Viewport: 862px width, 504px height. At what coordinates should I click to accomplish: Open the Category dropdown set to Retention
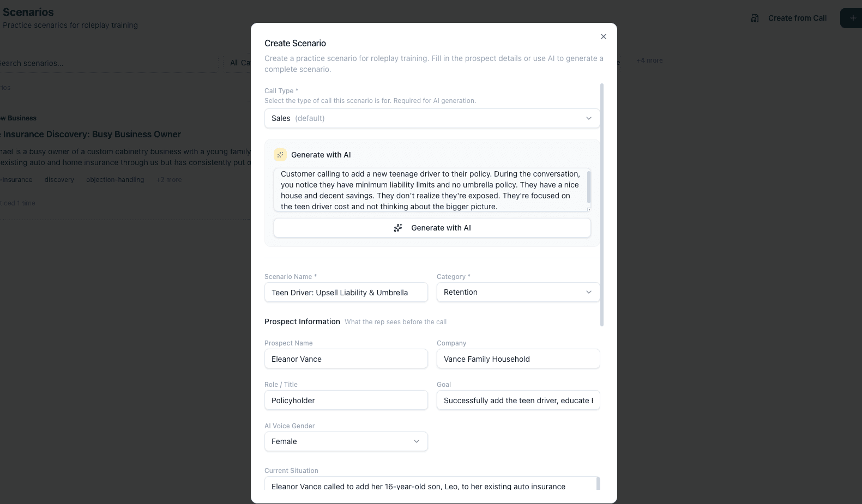[x=517, y=292]
